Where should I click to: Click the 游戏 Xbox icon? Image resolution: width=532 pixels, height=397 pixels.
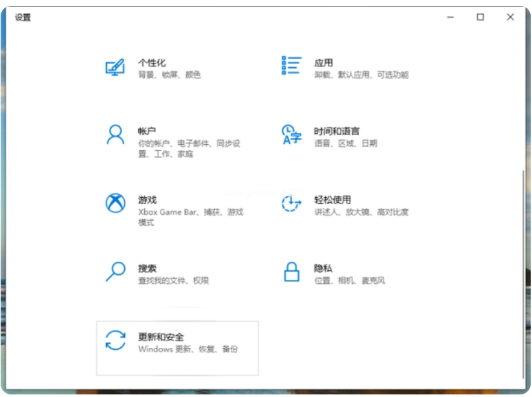click(x=114, y=204)
